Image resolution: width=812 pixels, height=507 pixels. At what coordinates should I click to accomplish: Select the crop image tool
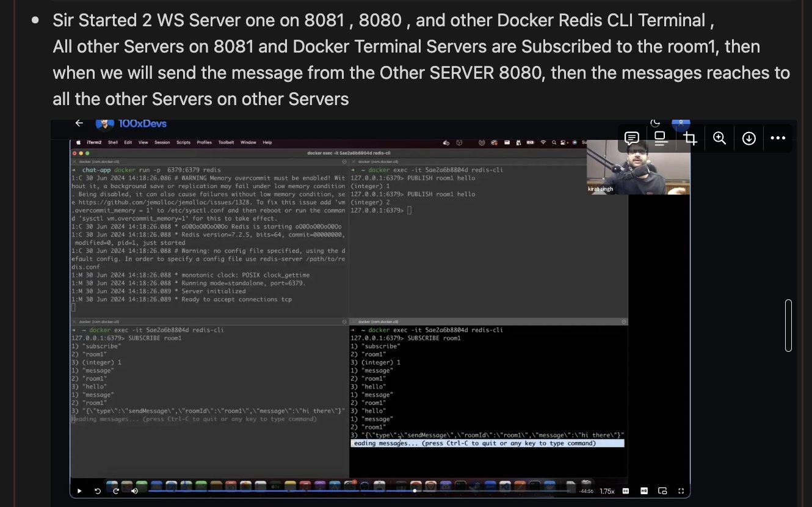coord(691,138)
